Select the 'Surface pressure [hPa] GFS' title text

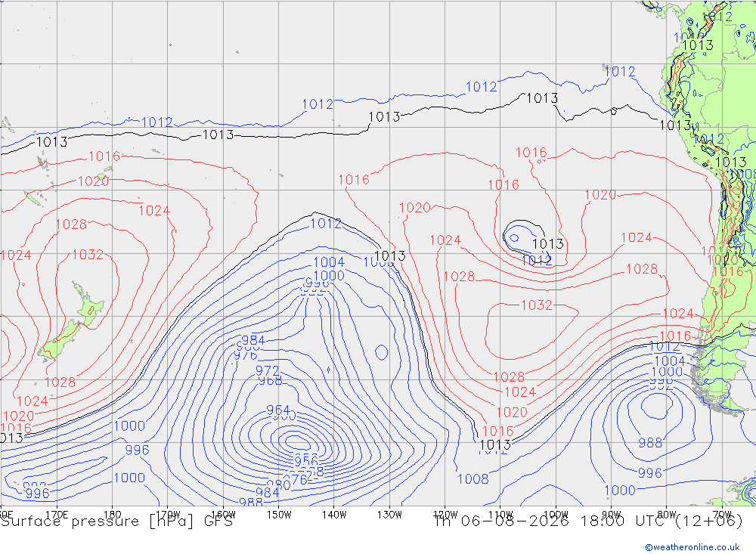click(116, 522)
